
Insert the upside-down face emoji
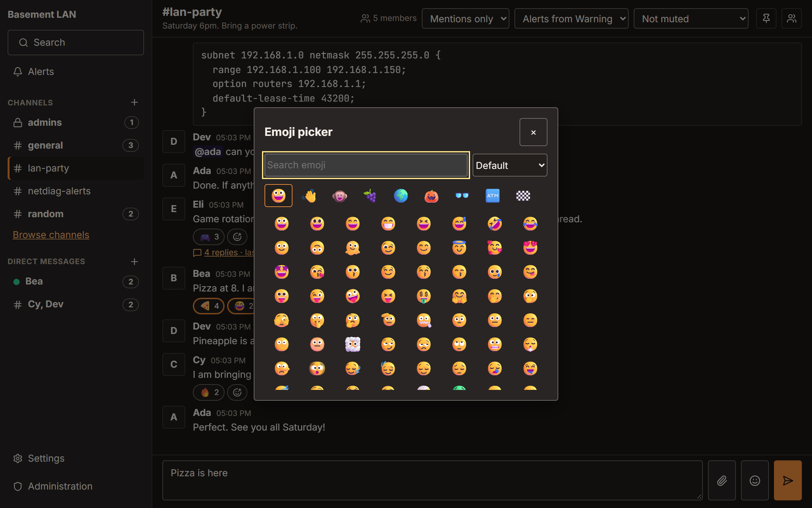coord(317,248)
